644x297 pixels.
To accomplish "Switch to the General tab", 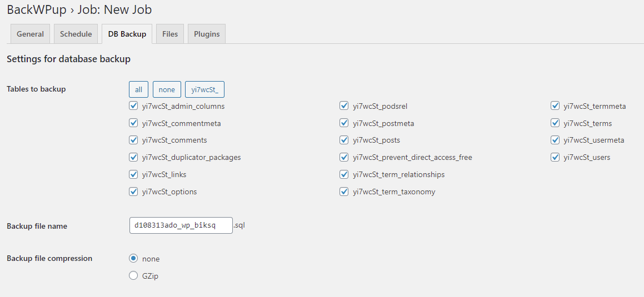I will click(30, 34).
